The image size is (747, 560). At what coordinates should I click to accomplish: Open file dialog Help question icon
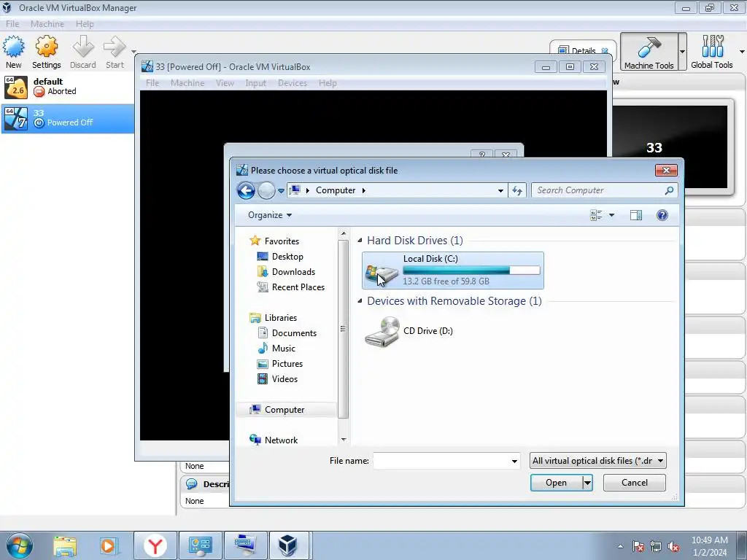pos(662,215)
